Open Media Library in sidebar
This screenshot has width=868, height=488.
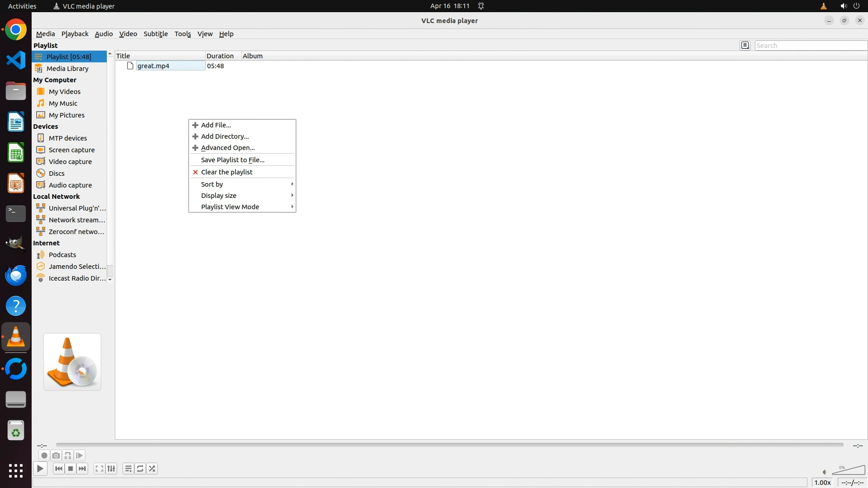pyautogui.click(x=67, y=68)
